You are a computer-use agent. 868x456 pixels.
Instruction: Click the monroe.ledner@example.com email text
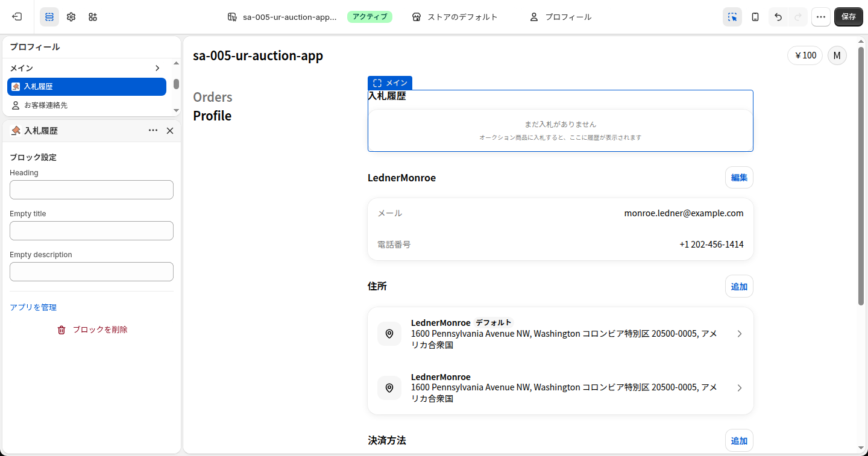pos(684,213)
